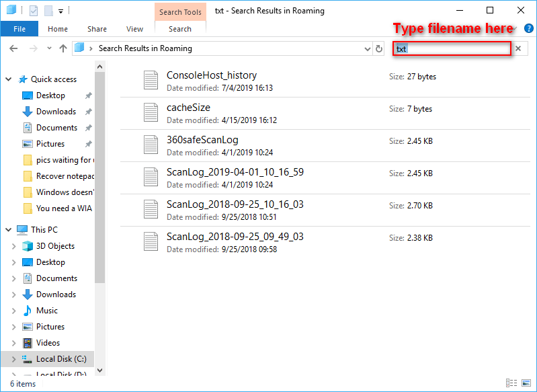The height and width of the screenshot is (392, 537).
Task: Clear the search box with X
Action: 518,48
